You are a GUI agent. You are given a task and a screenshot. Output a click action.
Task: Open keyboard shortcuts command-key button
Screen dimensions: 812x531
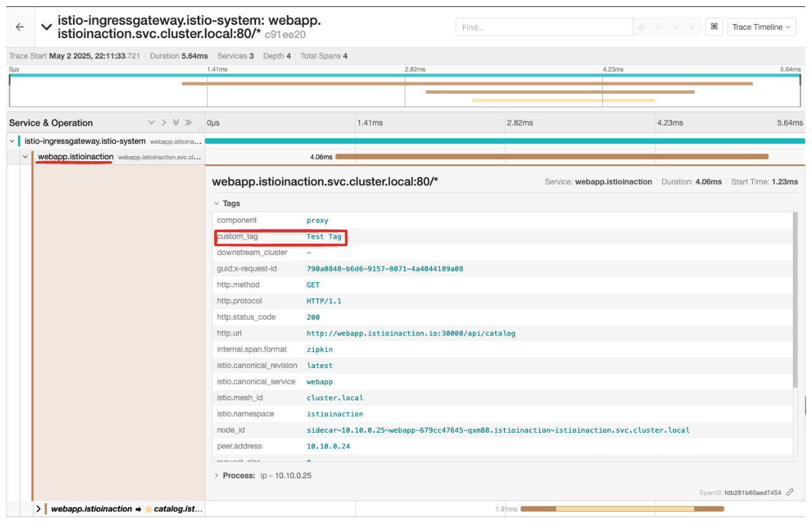tap(714, 27)
